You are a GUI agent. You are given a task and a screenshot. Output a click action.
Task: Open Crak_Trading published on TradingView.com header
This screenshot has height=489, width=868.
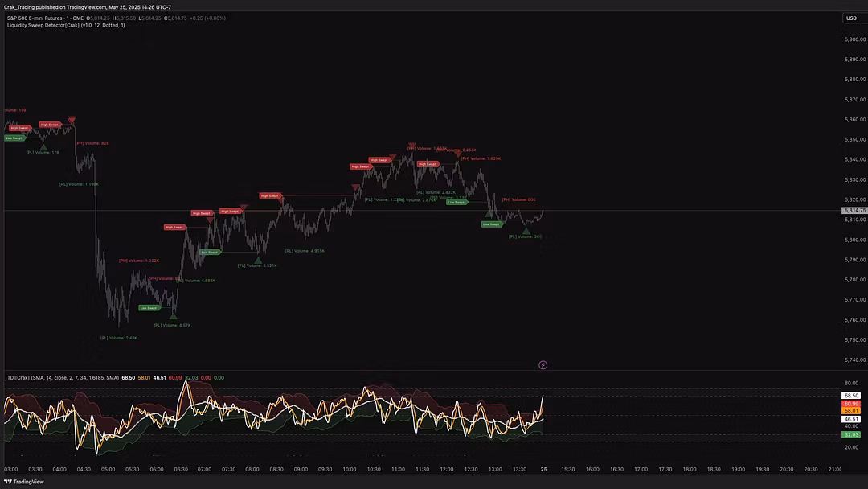(87, 6)
